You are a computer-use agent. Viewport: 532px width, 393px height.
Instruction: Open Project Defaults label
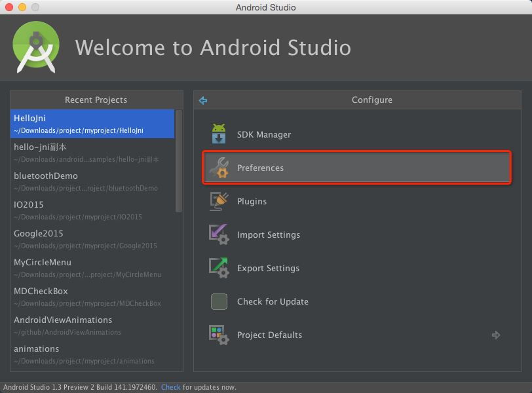[269, 335]
